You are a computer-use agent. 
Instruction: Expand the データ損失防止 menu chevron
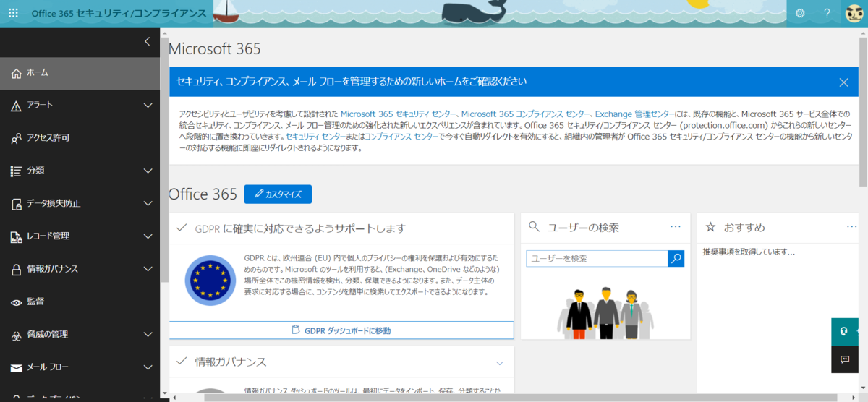[148, 204]
